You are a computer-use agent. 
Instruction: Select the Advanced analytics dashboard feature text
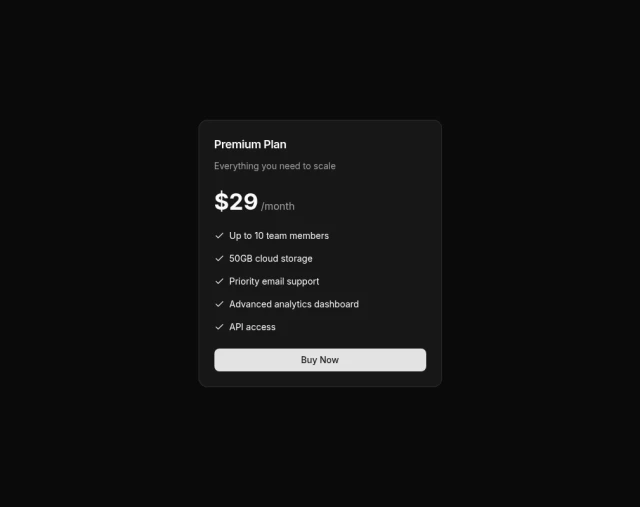pos(294,304)
